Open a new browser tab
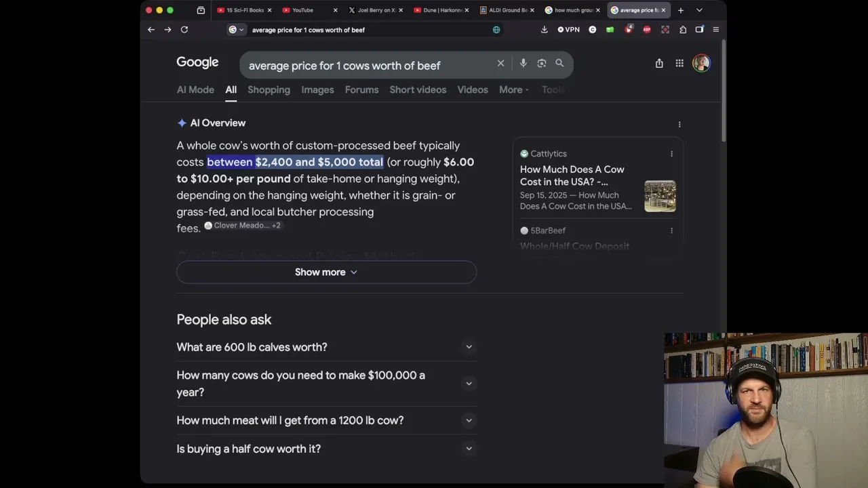The image size is (868, 488). pos(681,10)
